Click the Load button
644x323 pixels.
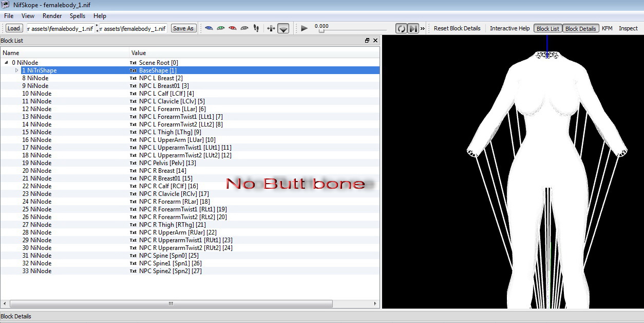14,28
